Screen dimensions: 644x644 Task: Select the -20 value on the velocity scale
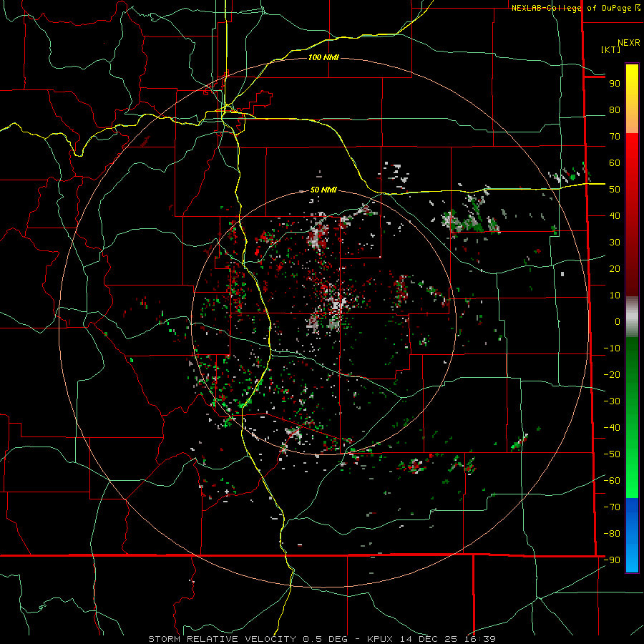coord(612,375)
